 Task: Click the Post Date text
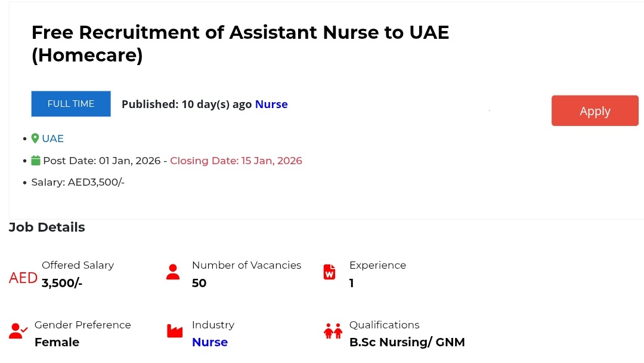click(102, 161)
